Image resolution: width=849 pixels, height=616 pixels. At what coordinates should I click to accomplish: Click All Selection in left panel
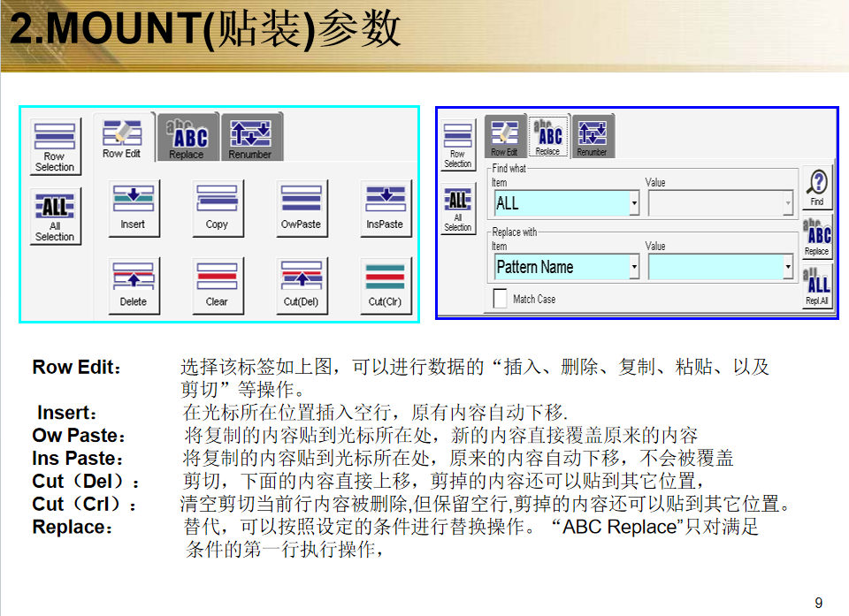(55, 214)
